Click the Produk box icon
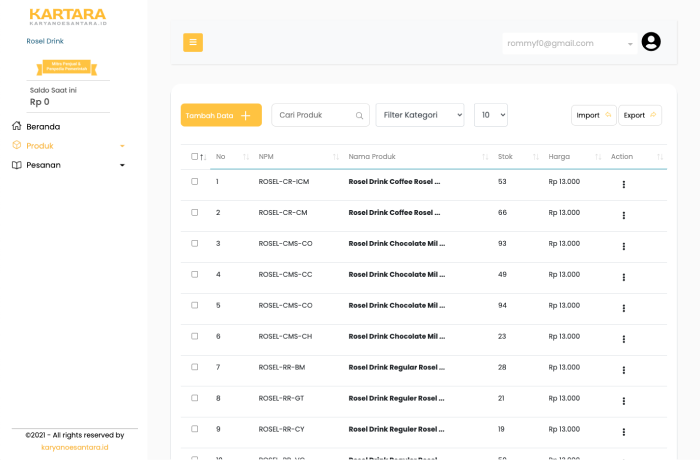The image size is (700, 460). point(17,145)
